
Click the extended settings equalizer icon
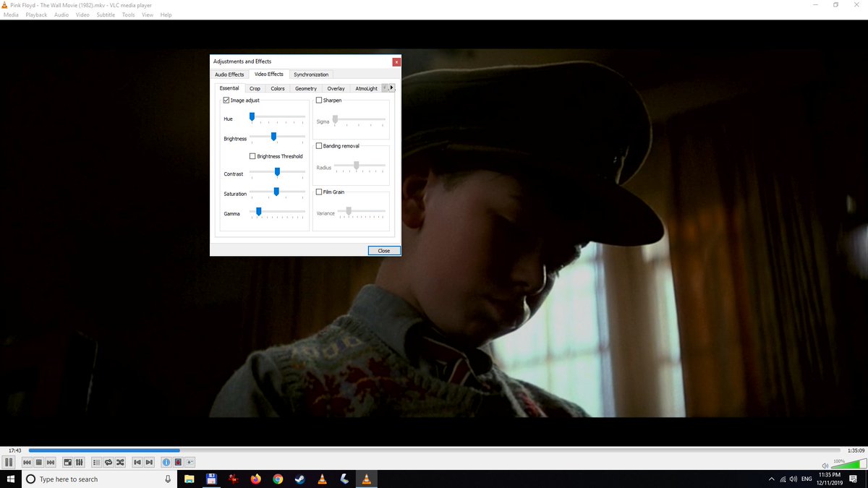80,462
